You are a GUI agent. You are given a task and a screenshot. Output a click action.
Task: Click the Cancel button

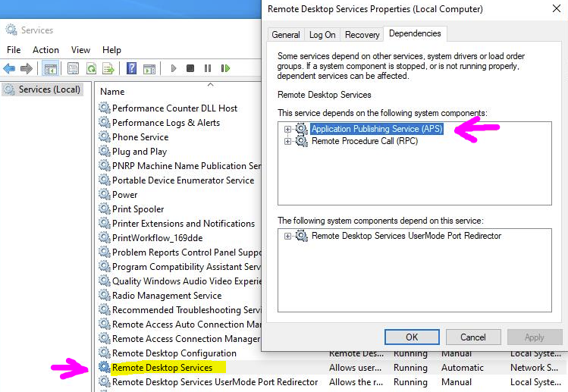click(473, 337)
